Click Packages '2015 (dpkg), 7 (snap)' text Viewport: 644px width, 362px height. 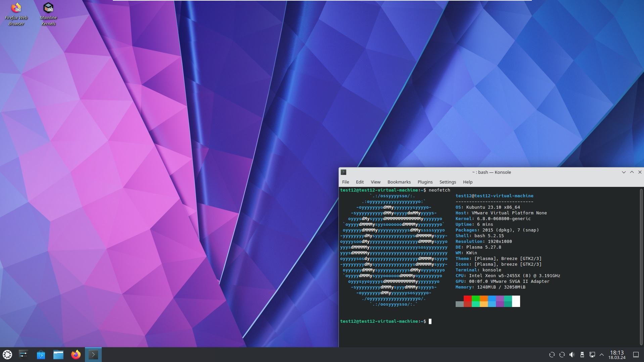point(510,230)
